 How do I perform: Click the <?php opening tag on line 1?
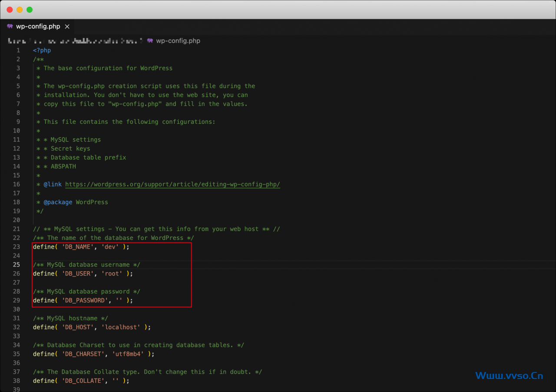tap(42, 50)
